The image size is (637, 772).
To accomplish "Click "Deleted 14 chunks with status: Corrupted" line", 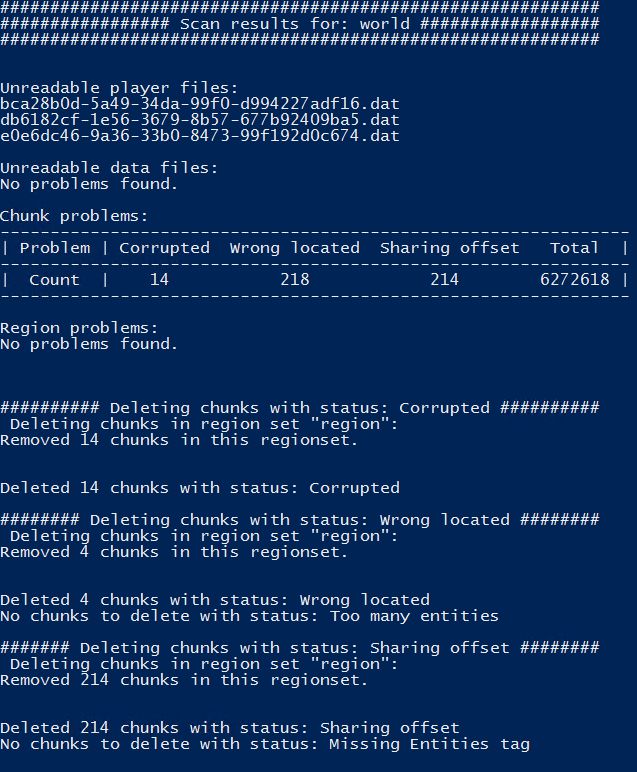I will pos(199,488).
